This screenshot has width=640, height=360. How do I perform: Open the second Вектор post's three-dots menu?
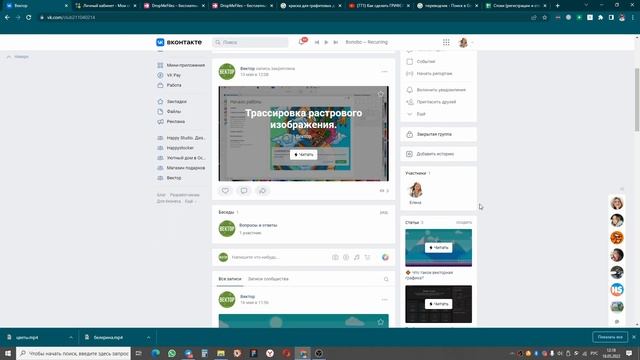click(x=384, y=300)
